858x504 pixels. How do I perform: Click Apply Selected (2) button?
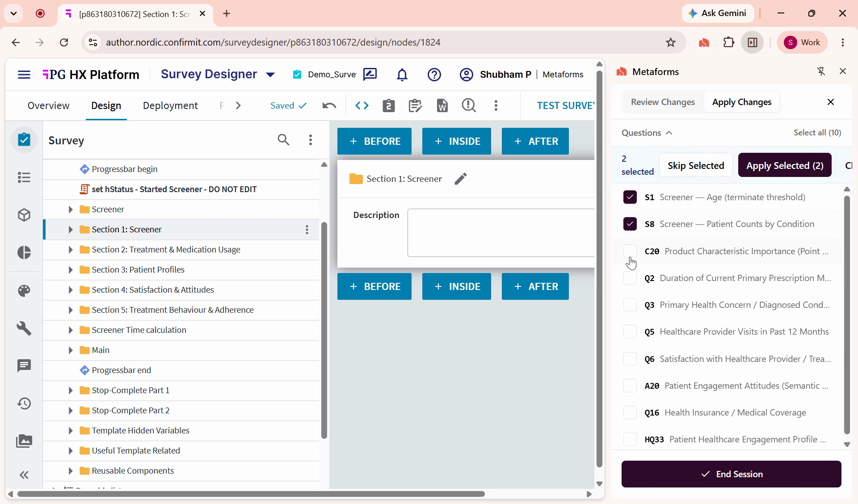pos(785,165)
